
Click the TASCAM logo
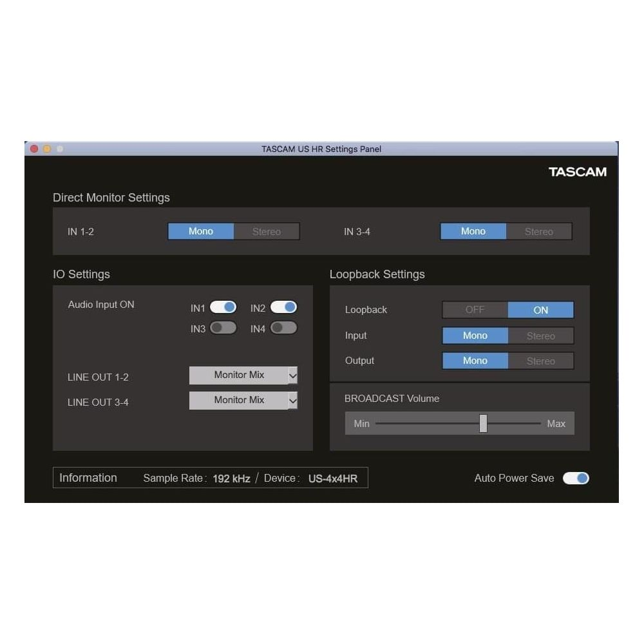[x=578, y=172]
